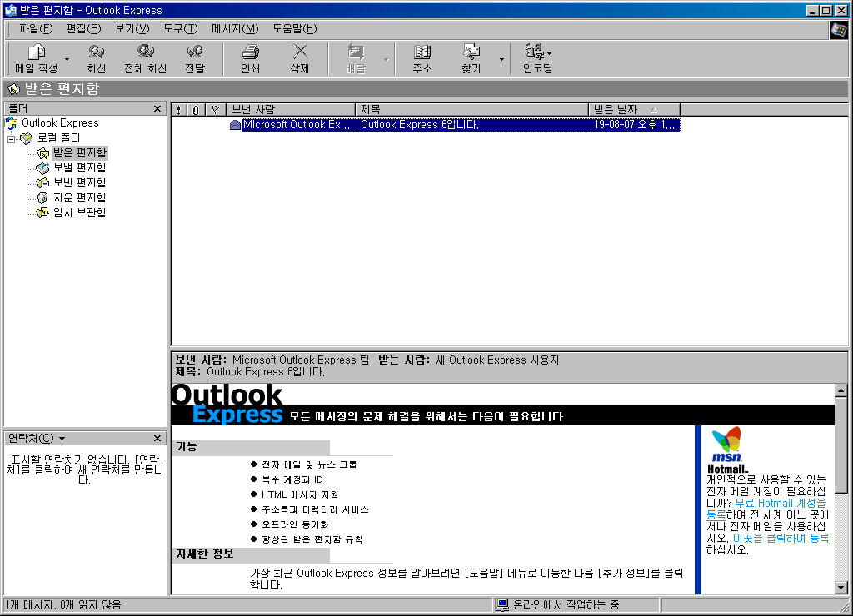
Task: Open the 도움말(H) menu
Action: [x=294, y=29]
